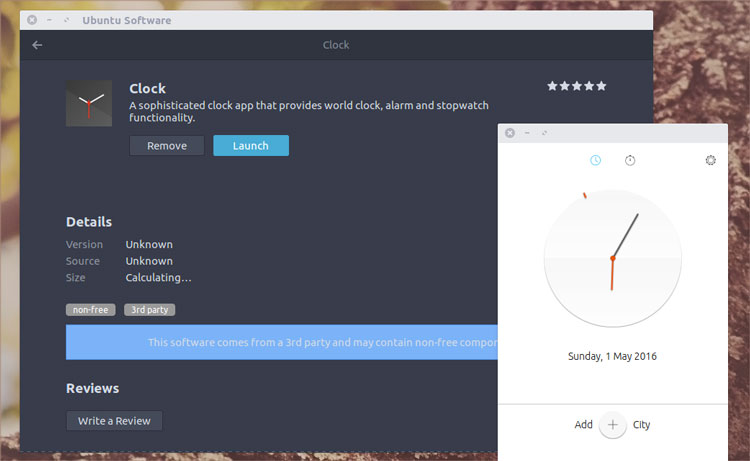Click the Add label in Clock window

(x=584, y=425)
